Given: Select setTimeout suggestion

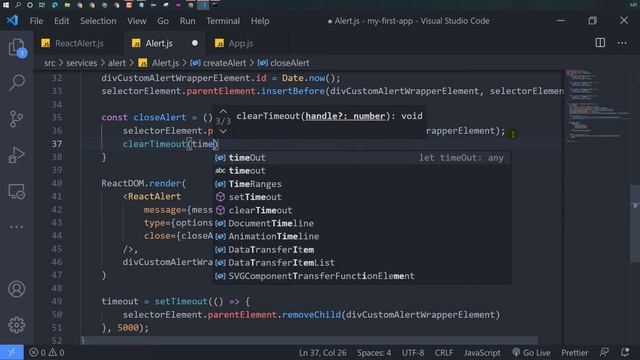Looking at the screenshot, I should click(x=362, y=197).
